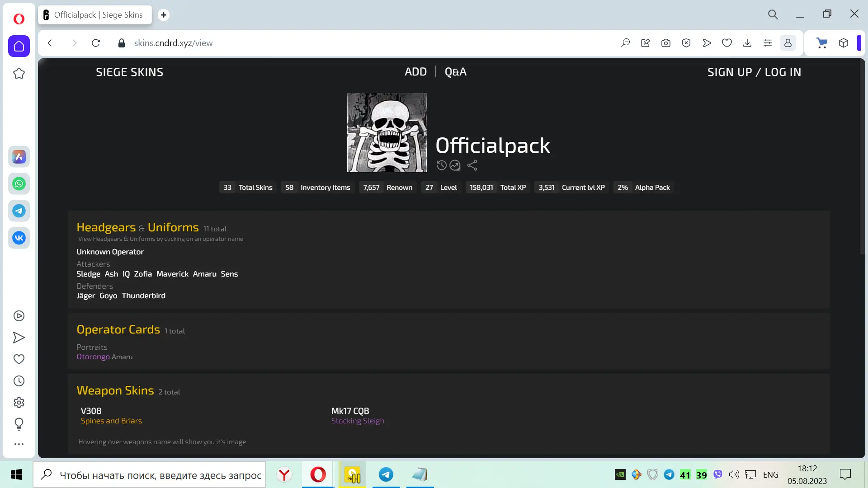This screenshot has width=868, height=488.
Task: Select the Officialpack | Siege Skins tab
Action: click(95, 15)
